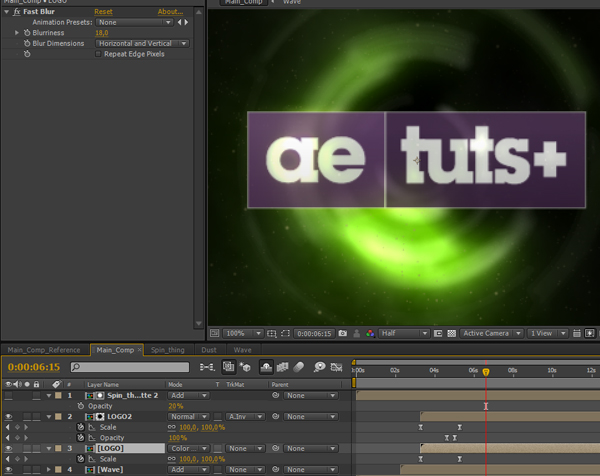Image resolution: width=600 pixels, height=476 pixels.
Task: Toggle Blurriness stopwatch in Fast Blur
Action: (x=27, y=33)
